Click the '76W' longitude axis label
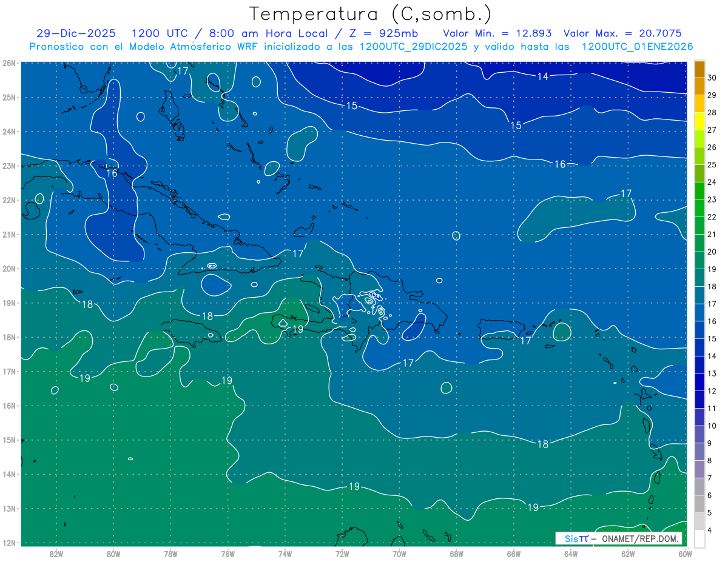The width and height of the screenshot is (728, 562). point(227,553)
